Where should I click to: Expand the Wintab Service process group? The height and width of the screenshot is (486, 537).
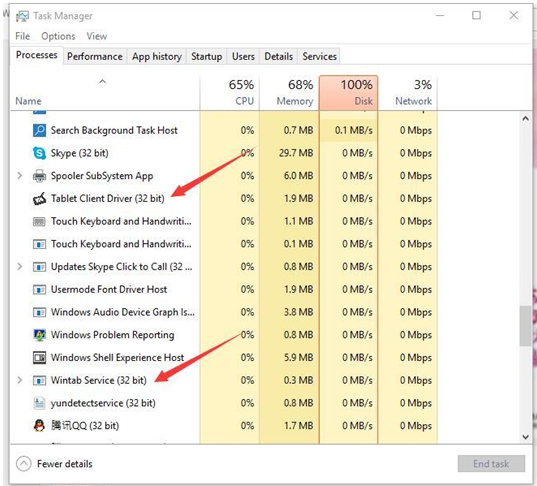coord(20,380)
